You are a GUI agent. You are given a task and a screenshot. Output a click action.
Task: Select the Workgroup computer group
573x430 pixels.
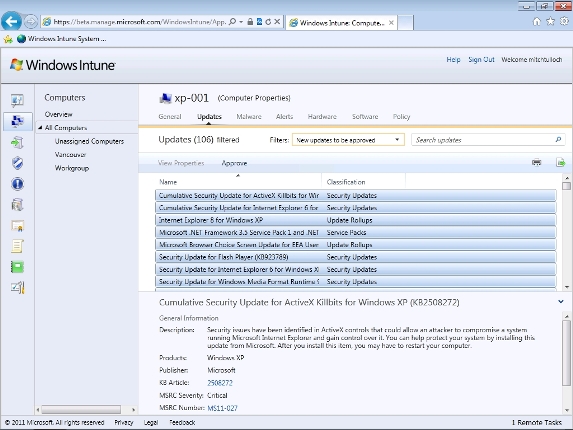72,168
